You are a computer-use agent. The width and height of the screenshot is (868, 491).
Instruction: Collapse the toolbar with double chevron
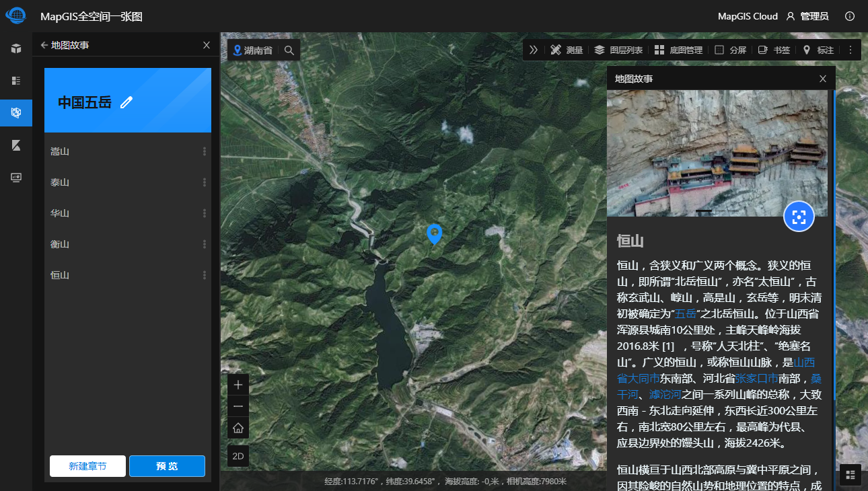[534, 50]
